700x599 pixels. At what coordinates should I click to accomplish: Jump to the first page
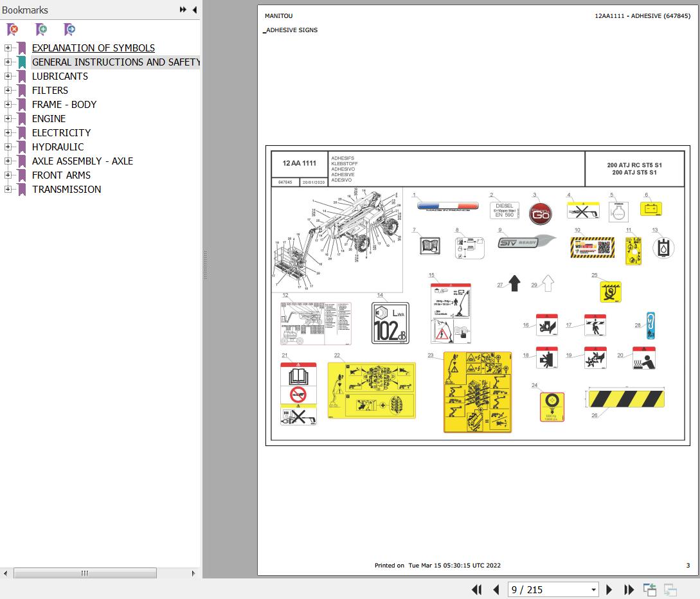pos(476,589)
